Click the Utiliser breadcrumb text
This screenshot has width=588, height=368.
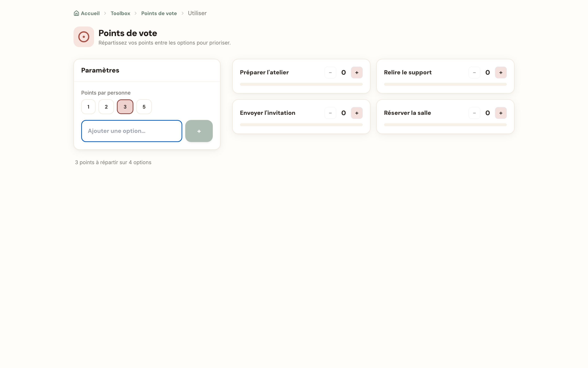pos(197,13)
